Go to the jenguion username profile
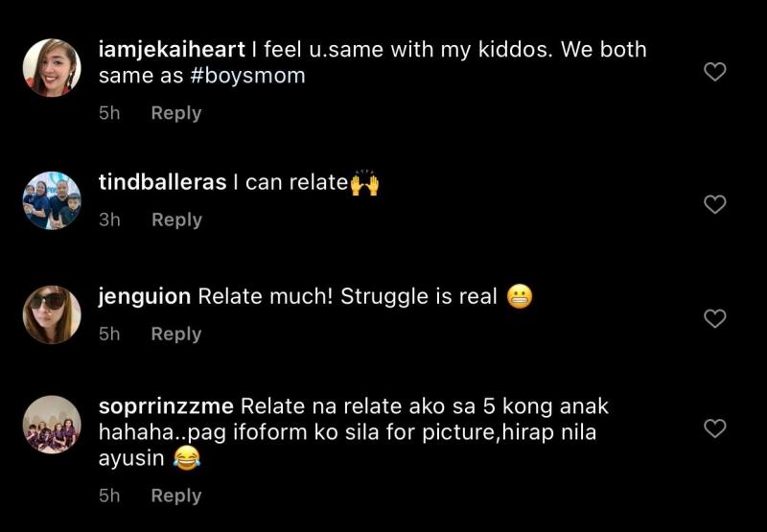 pyautogui.click(x=145, y=297)
